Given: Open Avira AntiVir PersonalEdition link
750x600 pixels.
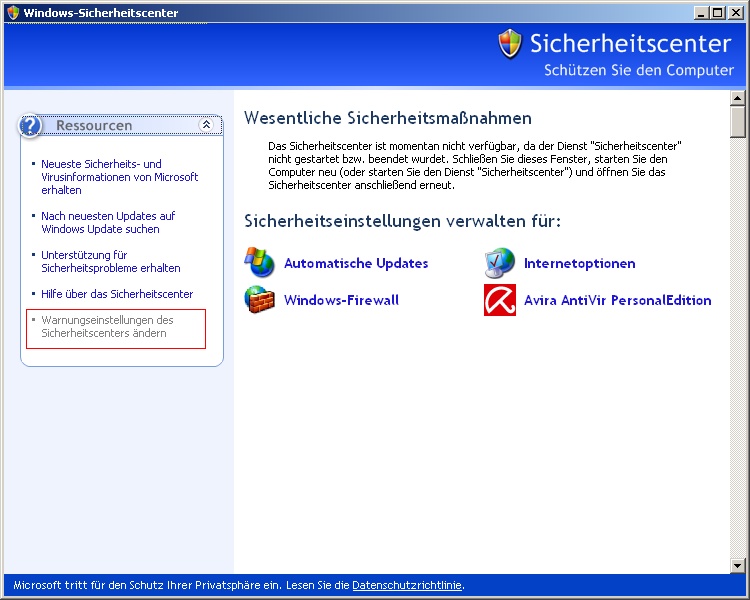Looking at the screenshot, I should coord(618,300).
